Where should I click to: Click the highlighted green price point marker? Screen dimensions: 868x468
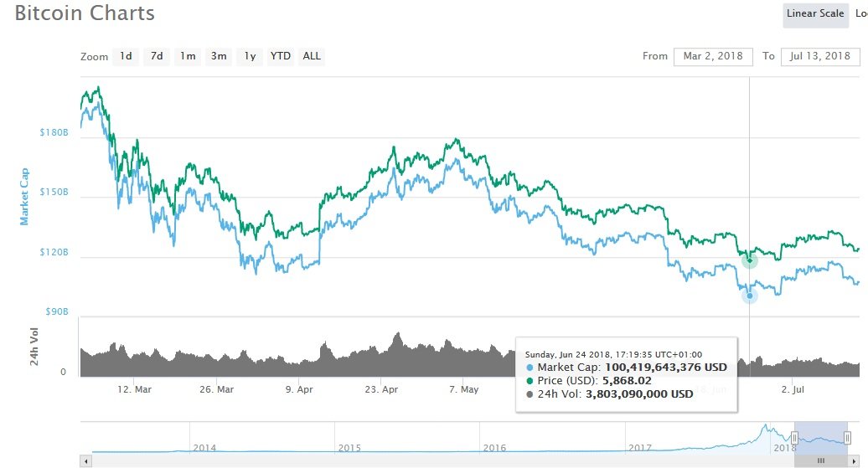[750, 260]
